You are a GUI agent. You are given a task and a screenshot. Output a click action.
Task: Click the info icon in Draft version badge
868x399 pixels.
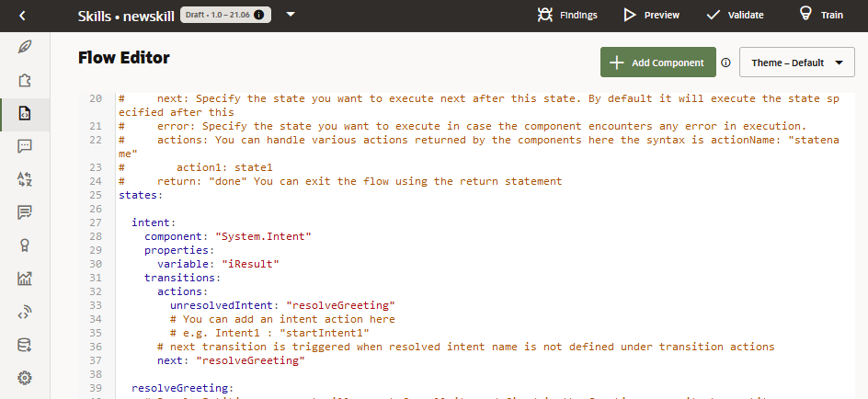(x=258, y=16)
